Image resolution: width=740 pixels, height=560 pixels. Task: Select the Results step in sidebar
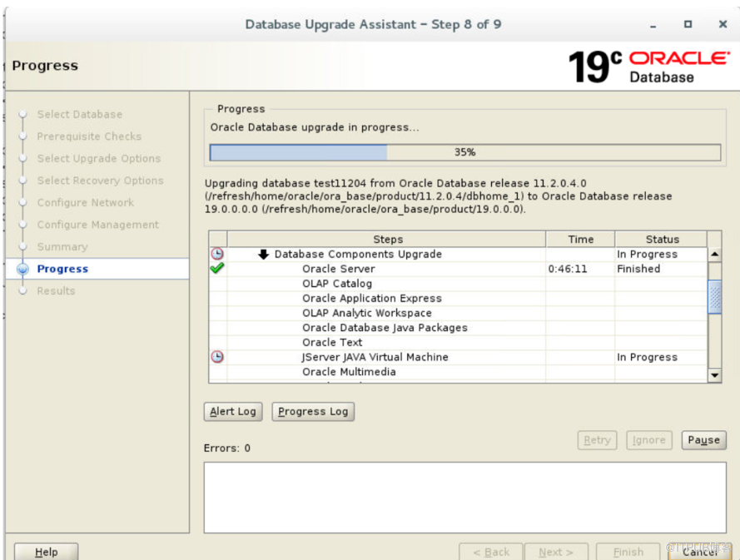(x=56, y=291)
